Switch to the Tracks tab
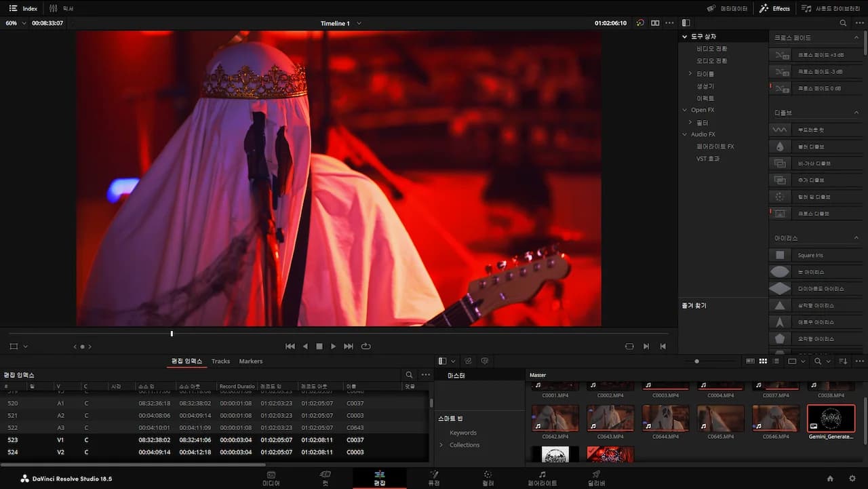Screen dimensions: 868x489 [220, 361]
